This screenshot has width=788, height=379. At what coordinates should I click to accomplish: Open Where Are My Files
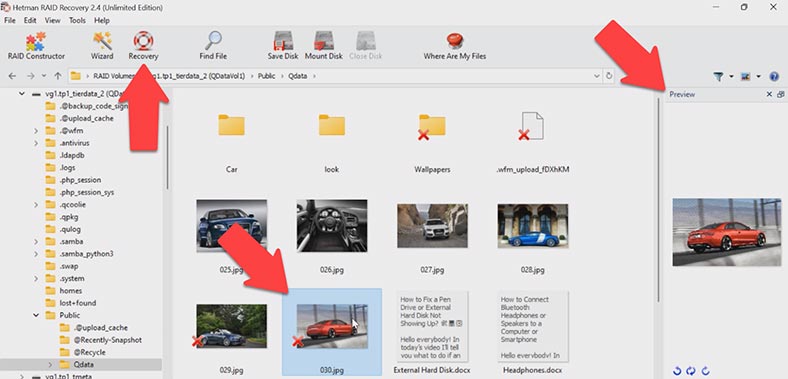(455, 46)
